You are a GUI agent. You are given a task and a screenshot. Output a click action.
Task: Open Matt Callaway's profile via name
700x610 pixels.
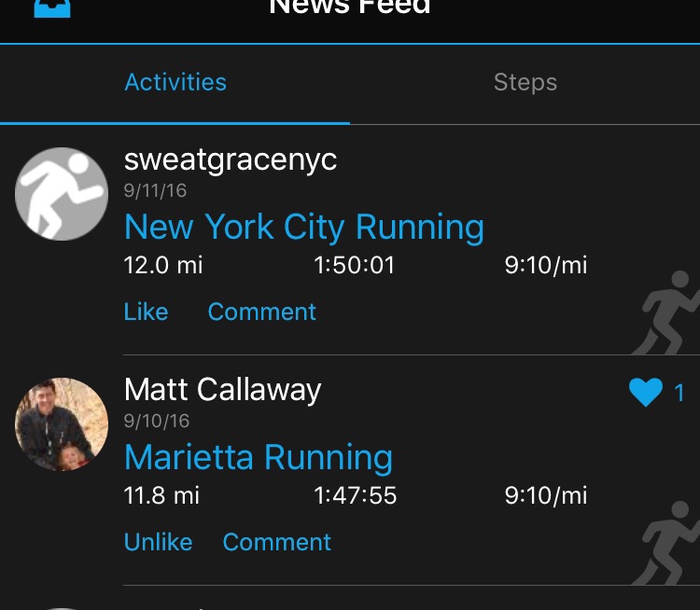point(222,390)
